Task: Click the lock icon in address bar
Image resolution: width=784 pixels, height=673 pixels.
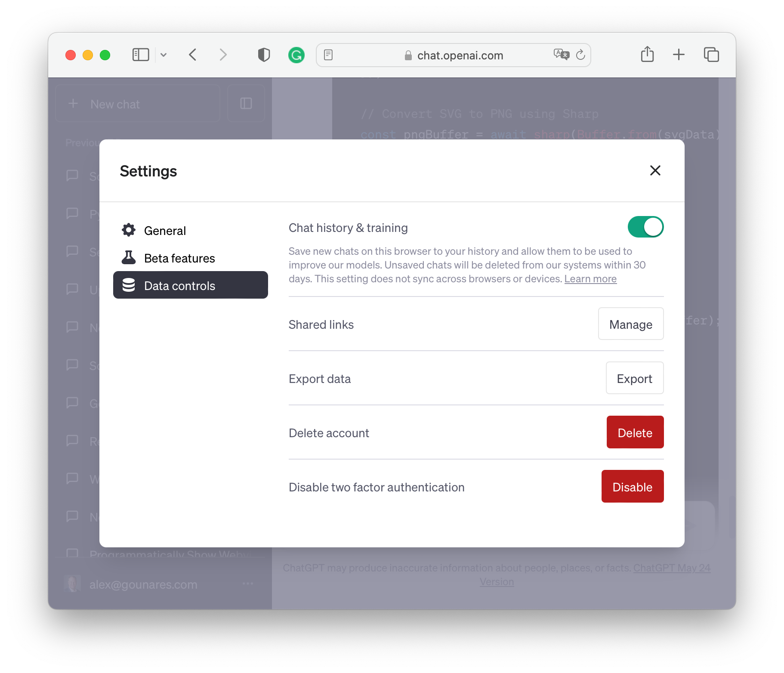Action: [x=408, y=56]
